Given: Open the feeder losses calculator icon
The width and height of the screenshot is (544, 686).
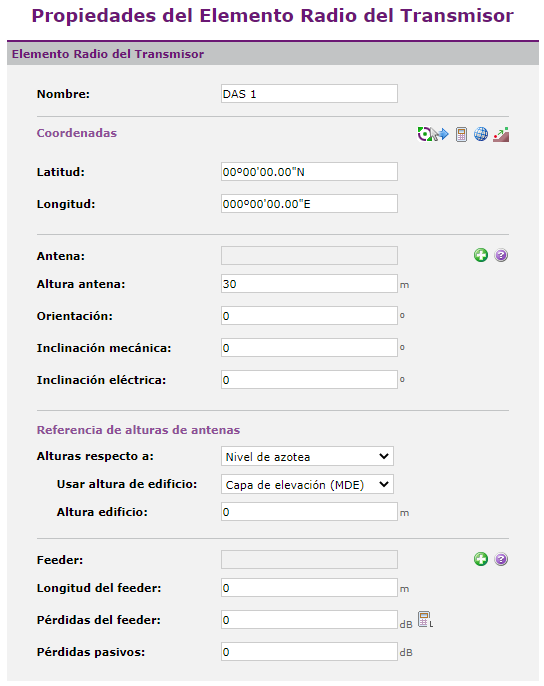Looking at the screenshot, I should point(425,619).
